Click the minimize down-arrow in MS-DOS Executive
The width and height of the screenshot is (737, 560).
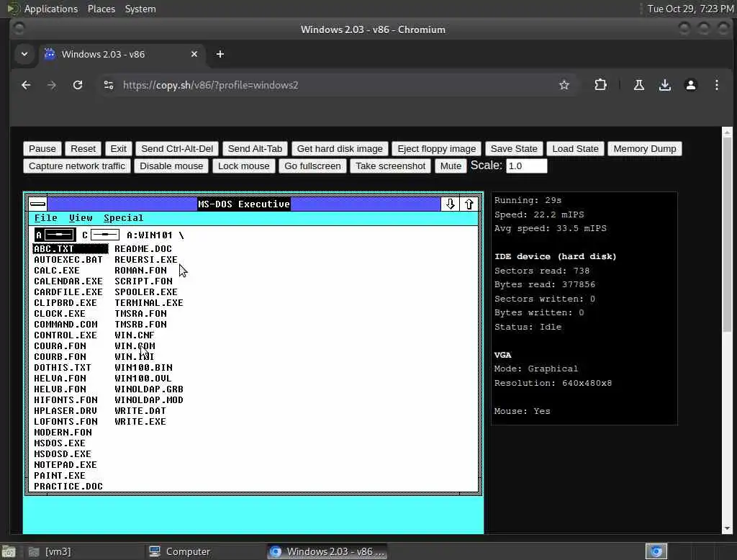point(450,204)
